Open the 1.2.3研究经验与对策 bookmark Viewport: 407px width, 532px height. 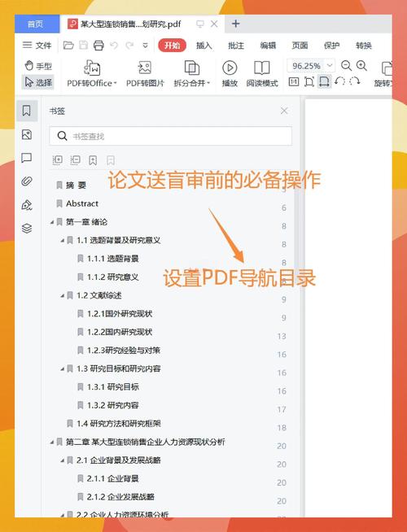[x=124, y=350]
